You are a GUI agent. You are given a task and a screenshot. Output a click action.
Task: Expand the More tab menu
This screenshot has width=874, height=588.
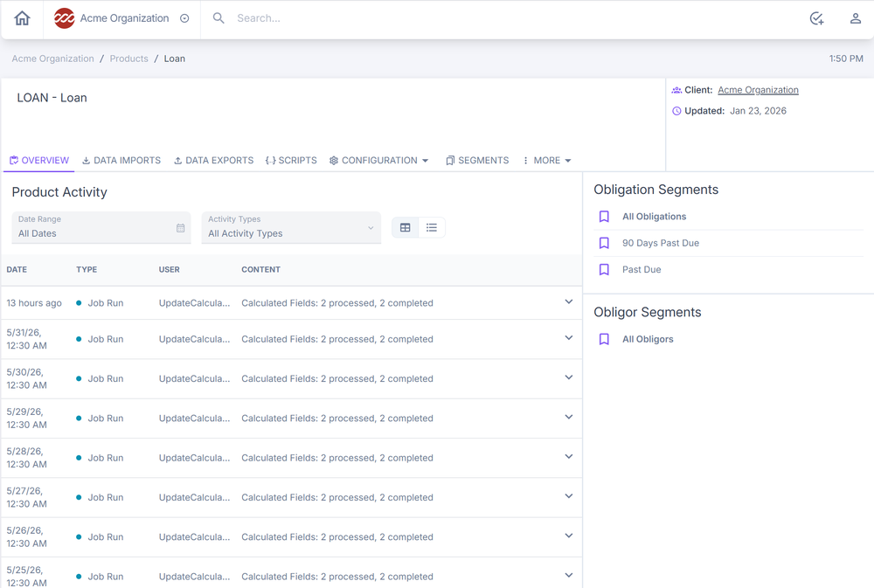[x=547, y=161]
